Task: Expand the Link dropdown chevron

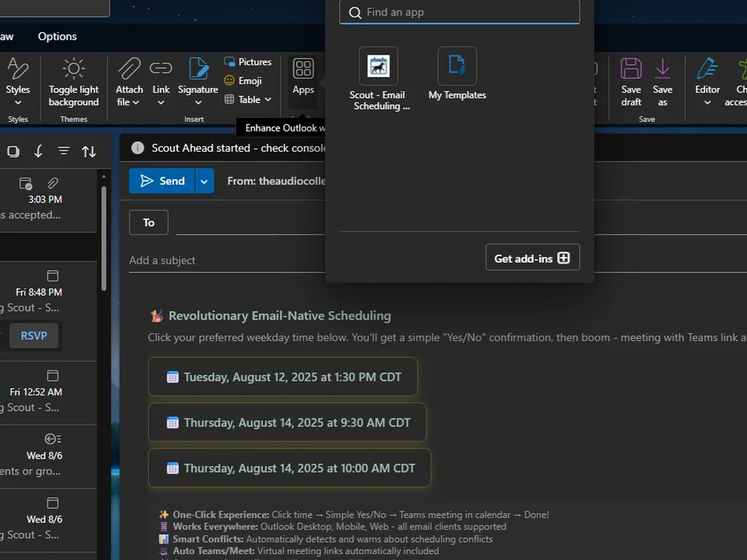Action: point(161,102)
